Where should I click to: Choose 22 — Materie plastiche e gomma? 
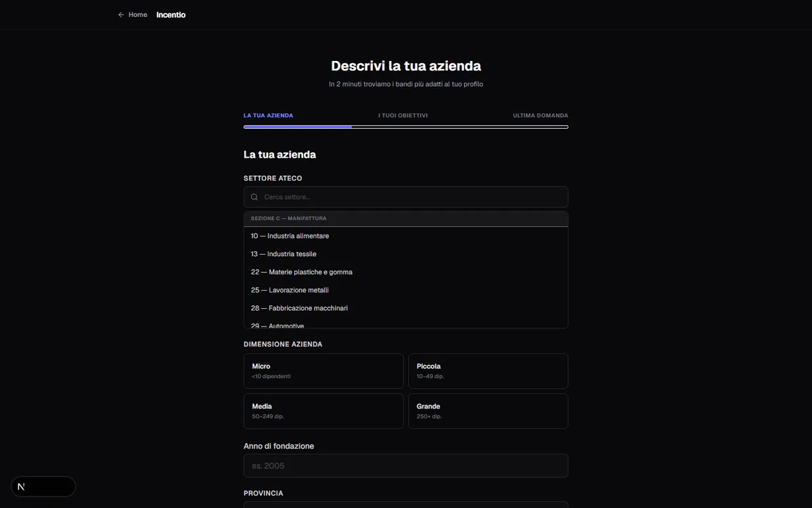406,272
